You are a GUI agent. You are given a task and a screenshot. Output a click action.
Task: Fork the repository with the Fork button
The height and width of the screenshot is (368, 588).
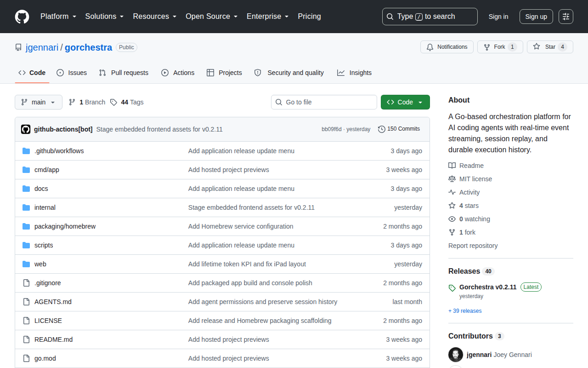(500, 47)
